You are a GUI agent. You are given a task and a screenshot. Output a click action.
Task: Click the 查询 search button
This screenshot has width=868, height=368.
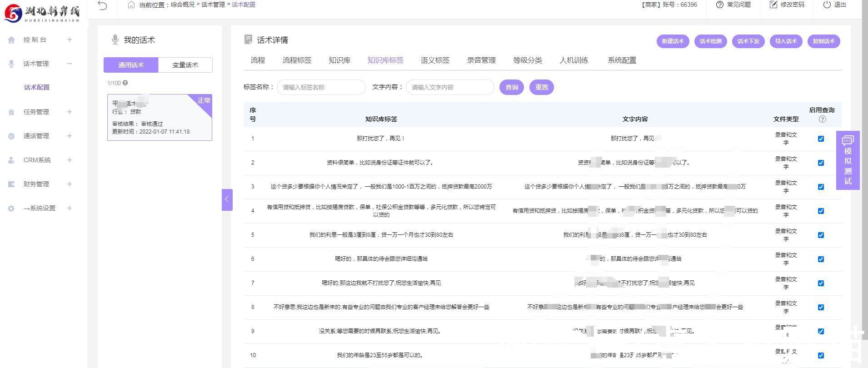(x=512, y=87)
